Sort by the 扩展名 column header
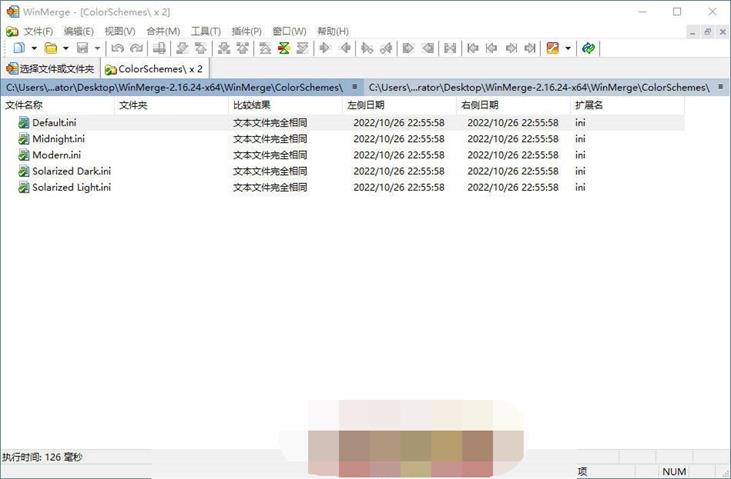The width and height of the screenshot is (731, 479). 628,105
